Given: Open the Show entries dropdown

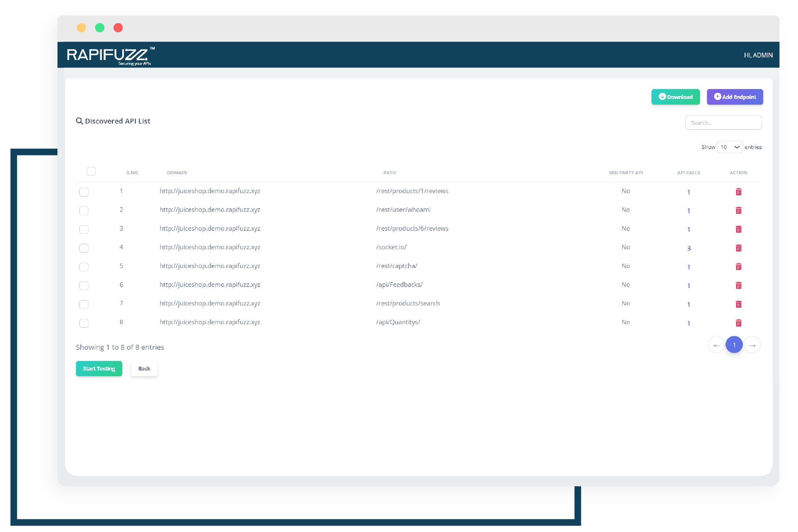Looking at the screenshot, I should (729, 147).
